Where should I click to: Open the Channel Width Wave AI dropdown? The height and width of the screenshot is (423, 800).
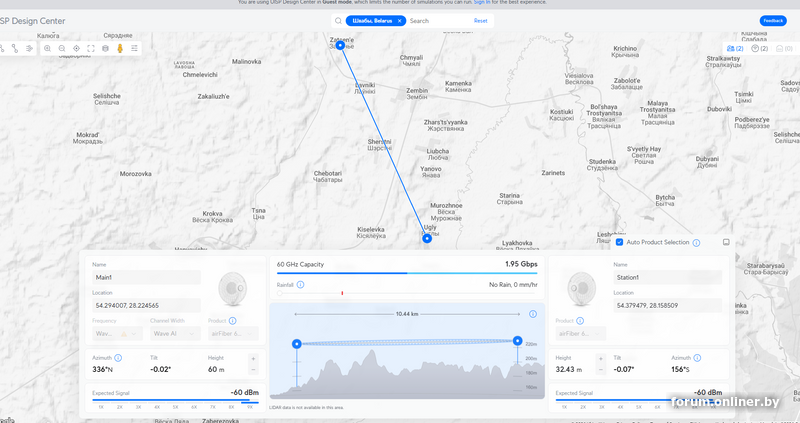click(x=175, y=334)
